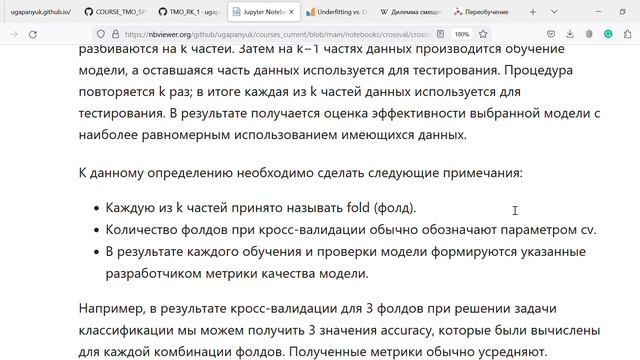Toggle reader view icon
The width and height of the screenshot is (640, 360).
[440, 34]
